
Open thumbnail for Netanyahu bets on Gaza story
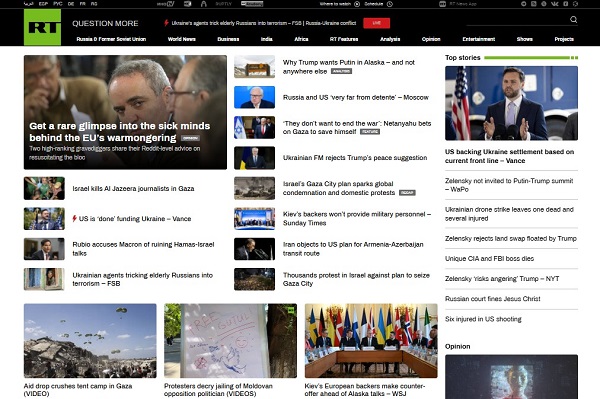tap(254, 127)
